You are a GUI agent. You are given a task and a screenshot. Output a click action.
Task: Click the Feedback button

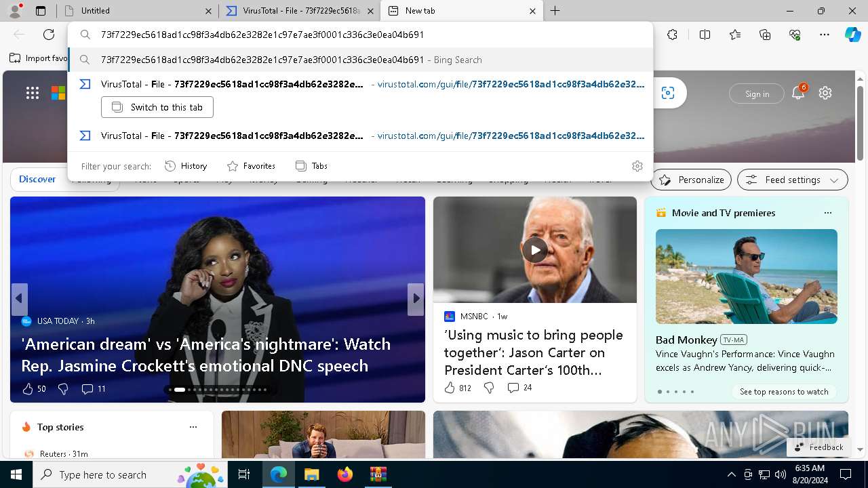pyautogui.click(x=818, y=447)
